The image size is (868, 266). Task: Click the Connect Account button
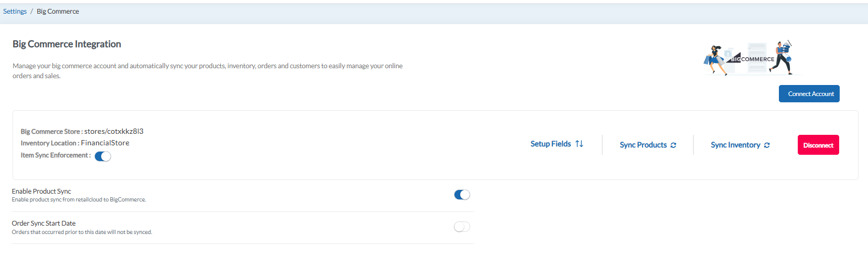(x=809, y=94)
